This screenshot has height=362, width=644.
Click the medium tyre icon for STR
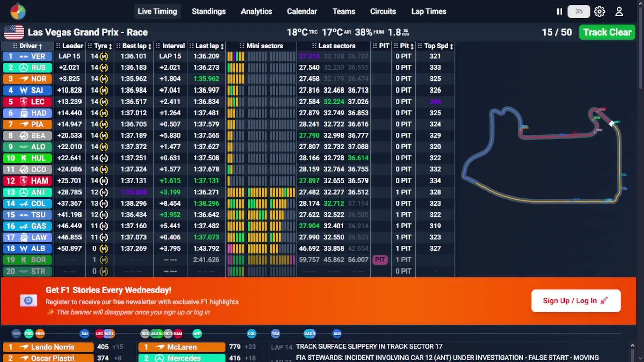coord(104,271)
